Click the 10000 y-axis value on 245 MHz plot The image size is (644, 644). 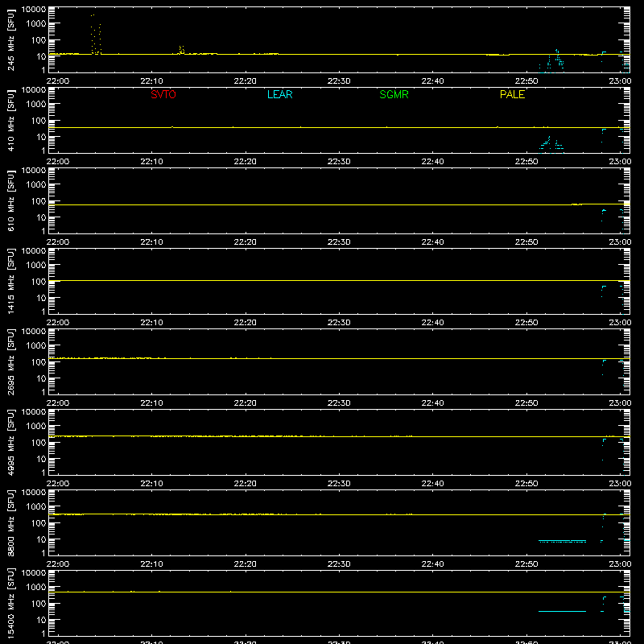click(34, 10)
